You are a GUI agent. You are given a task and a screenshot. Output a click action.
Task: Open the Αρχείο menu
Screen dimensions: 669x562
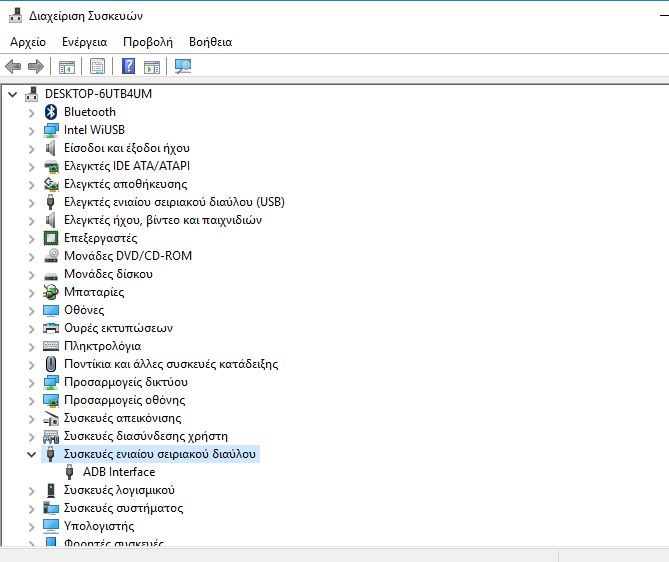28,42
